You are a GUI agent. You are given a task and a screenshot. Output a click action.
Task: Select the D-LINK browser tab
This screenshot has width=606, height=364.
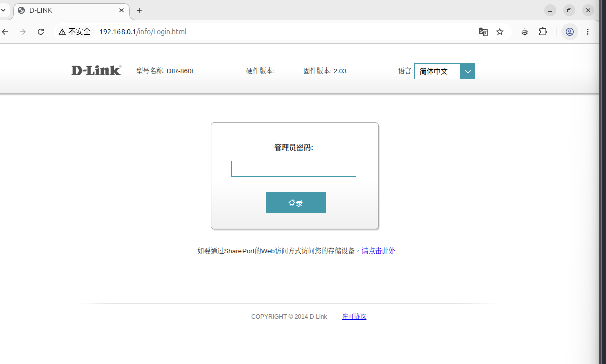tap(71, 10)
